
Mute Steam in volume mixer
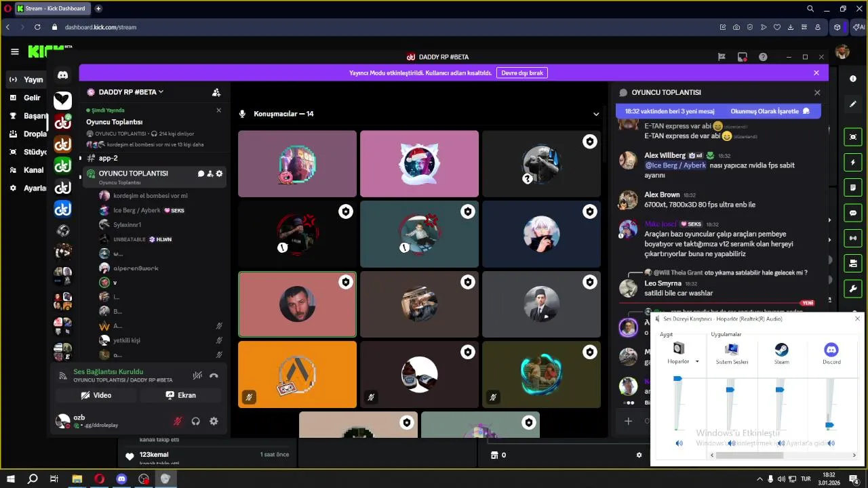tap(781, 443)
